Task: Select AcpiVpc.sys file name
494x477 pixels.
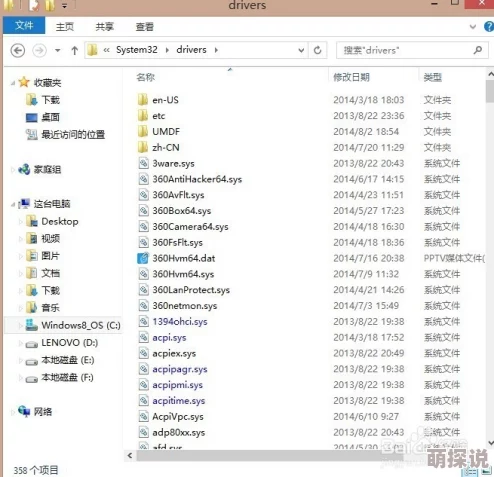Action: click(x=178, y=417)
